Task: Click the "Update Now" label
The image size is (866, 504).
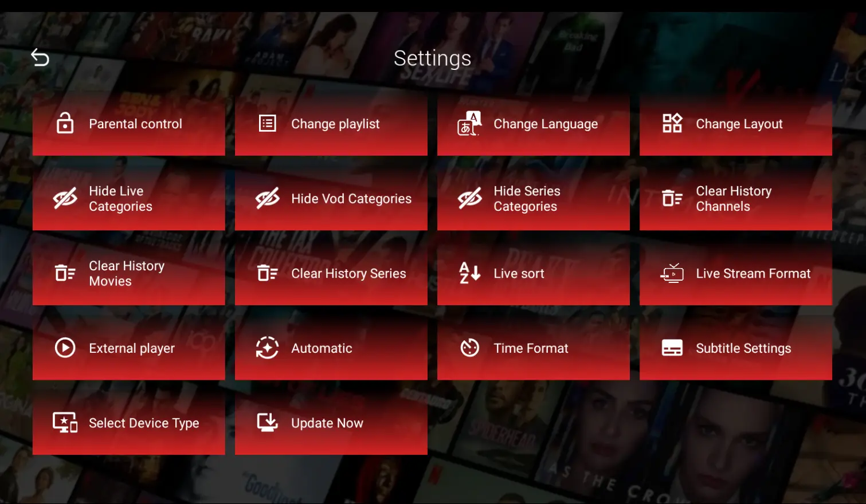Action: 327,423
